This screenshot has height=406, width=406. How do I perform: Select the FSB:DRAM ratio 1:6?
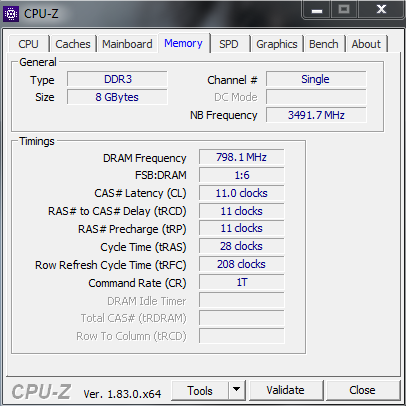coord(242,175)
